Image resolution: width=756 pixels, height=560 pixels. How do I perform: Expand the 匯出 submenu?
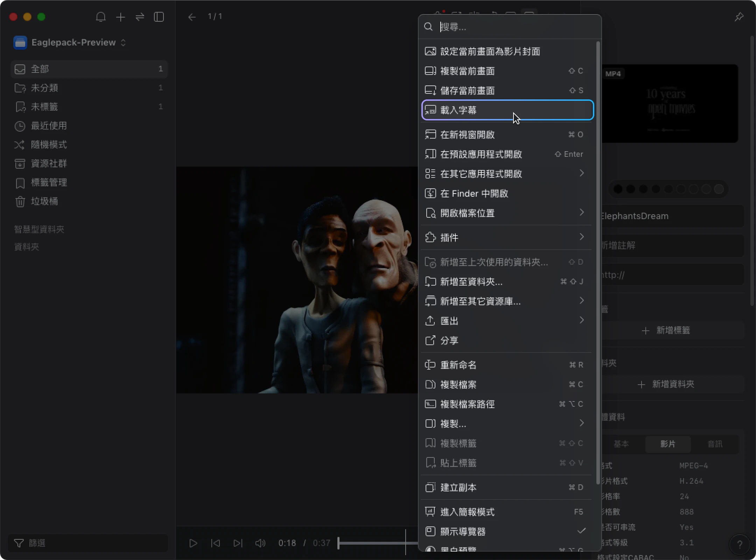pyautogui.click(x=507, y=321)
